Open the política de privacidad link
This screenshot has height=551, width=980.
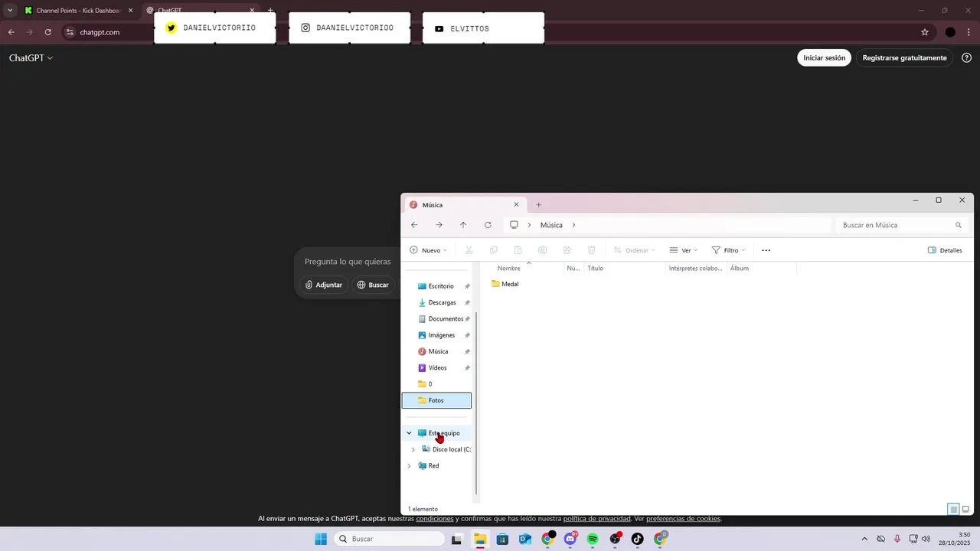click(597, 519)
